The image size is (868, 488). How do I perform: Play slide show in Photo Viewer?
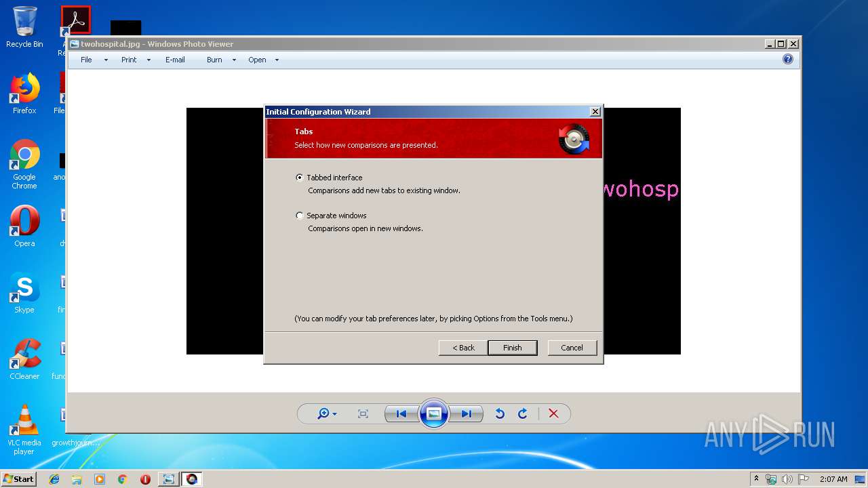pyautogui.click(x=434, y=413)
